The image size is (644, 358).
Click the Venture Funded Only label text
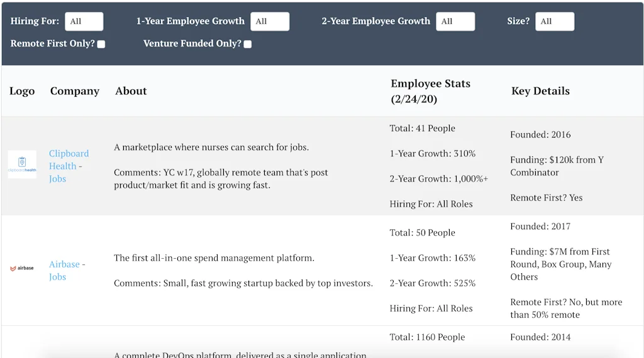[x=192, y=44]
